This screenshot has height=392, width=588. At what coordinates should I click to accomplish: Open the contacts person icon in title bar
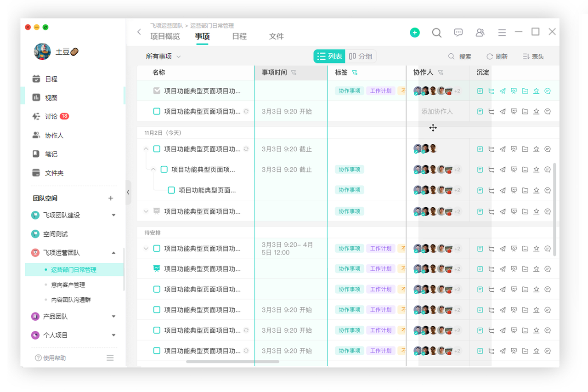click(x=480, y=33)
